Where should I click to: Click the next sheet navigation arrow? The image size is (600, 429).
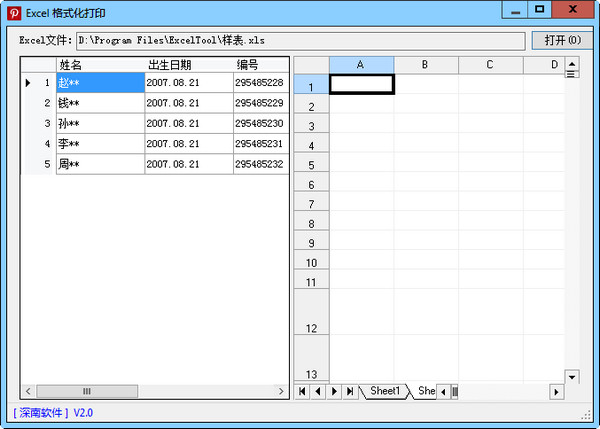(334, 391)
